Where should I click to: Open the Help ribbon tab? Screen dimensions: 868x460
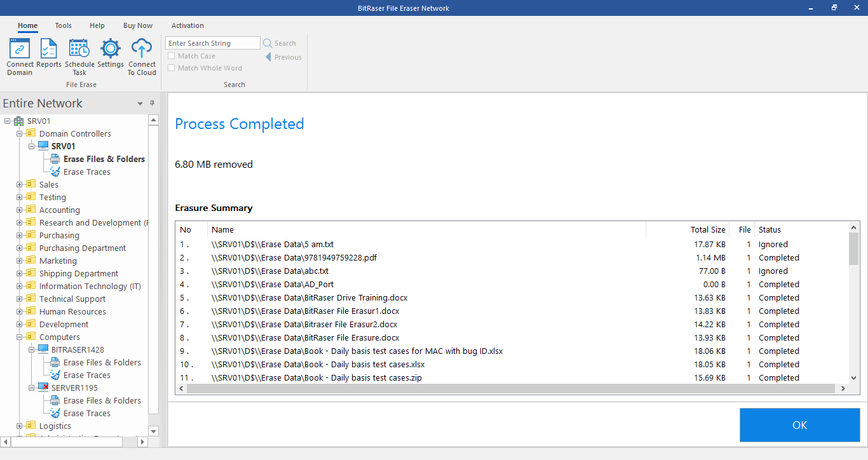point(97,25)
